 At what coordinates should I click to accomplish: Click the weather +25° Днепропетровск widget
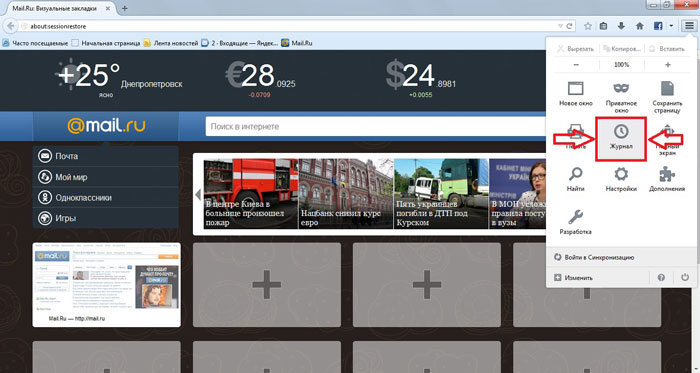pyautogui.click(x=120, y=78)
